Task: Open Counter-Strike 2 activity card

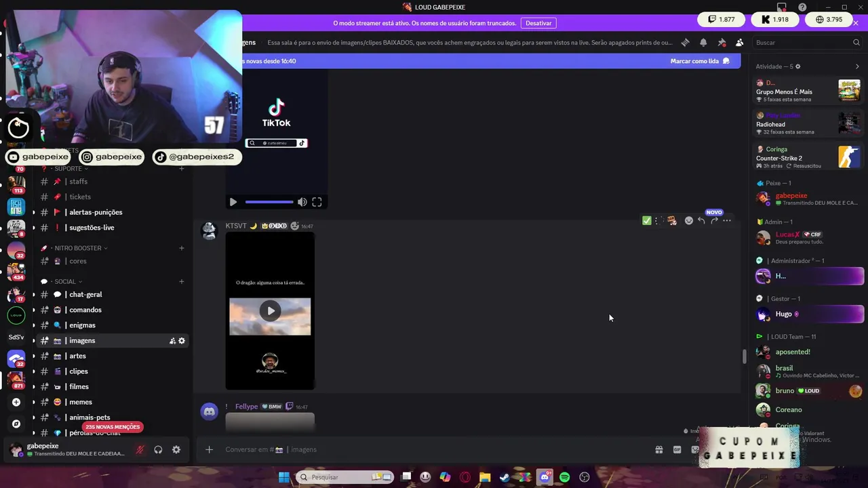Action: (x=808, y=157)
